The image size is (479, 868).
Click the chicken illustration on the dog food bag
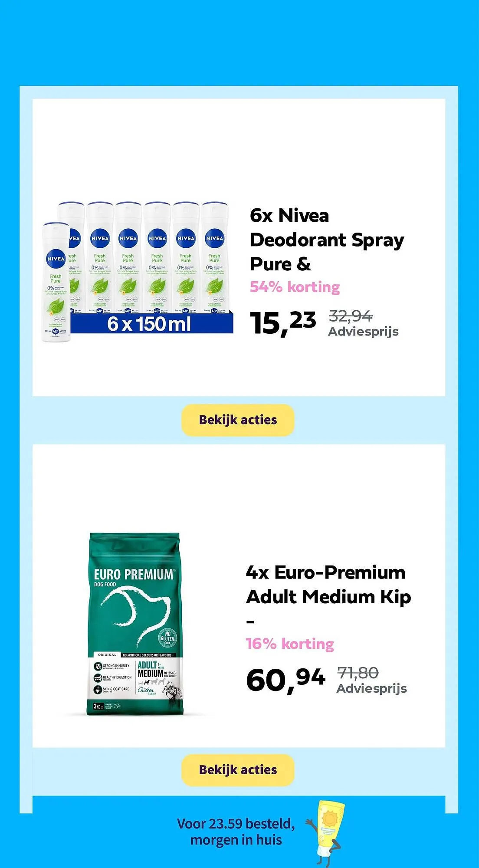(172, 689)
